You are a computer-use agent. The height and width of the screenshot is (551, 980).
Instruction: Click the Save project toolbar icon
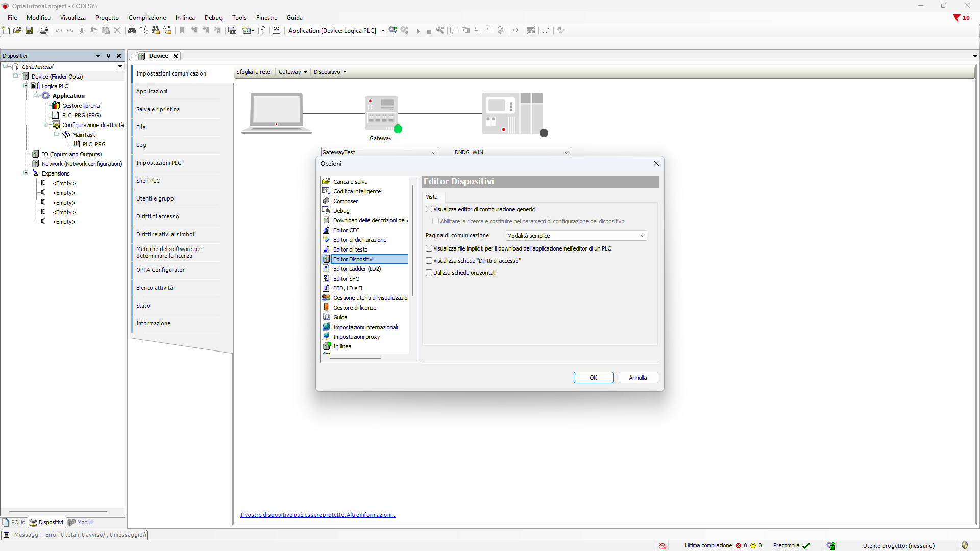(x=29, y=30)
